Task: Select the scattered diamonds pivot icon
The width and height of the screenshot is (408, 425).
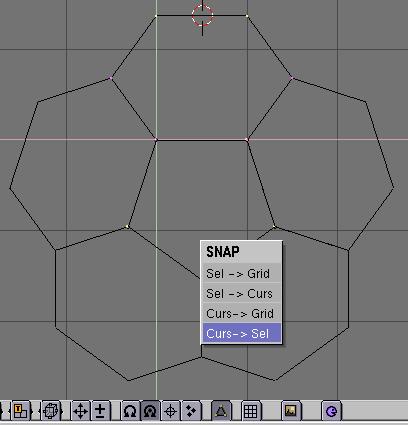Action: 191,410
